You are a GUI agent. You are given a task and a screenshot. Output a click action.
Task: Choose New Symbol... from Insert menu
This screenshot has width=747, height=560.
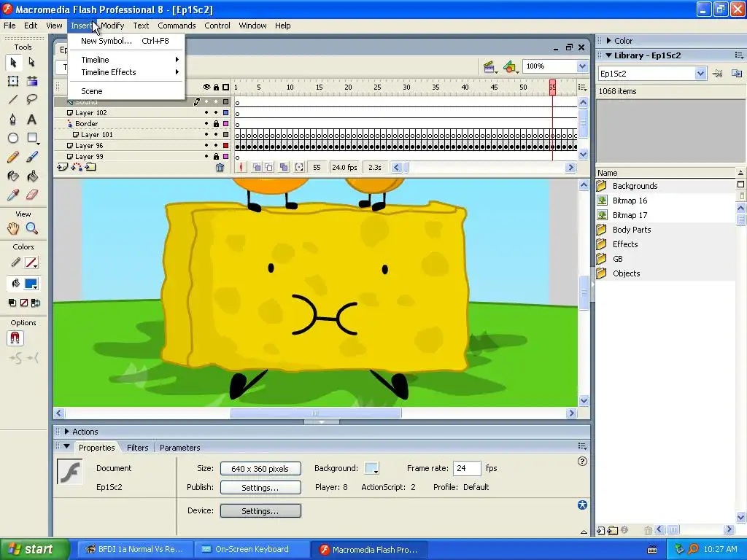(x=125, y=41)
